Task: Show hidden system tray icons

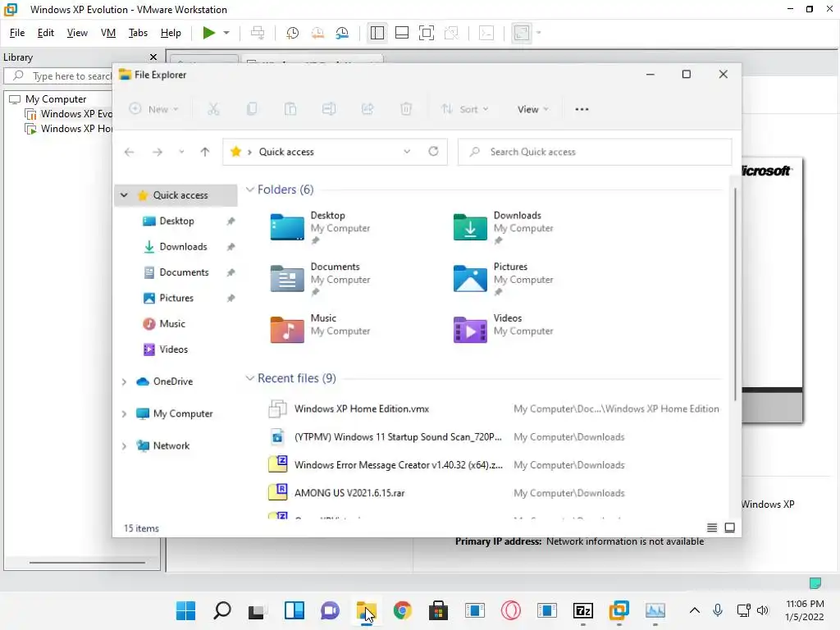Action: pyautogui.click(x=694, y=610)
